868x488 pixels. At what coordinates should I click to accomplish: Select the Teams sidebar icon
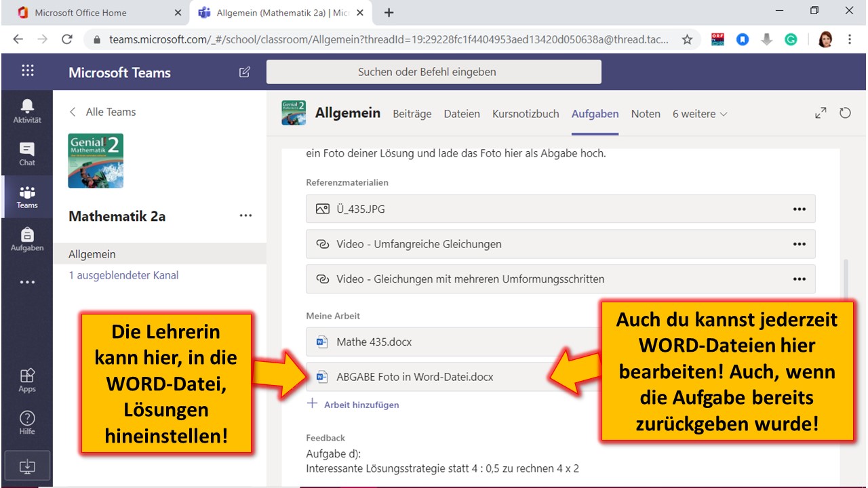(x=27, y=196)
